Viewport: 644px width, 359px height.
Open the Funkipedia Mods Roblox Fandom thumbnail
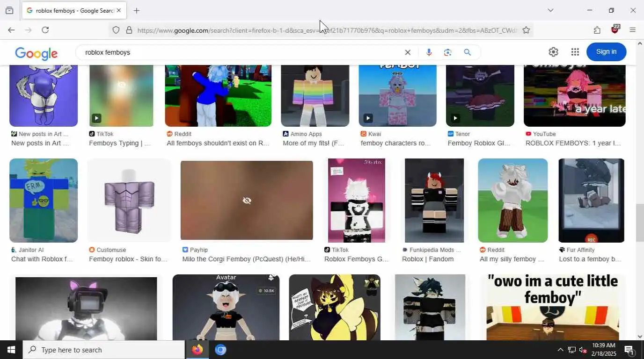tap(434, 201)
